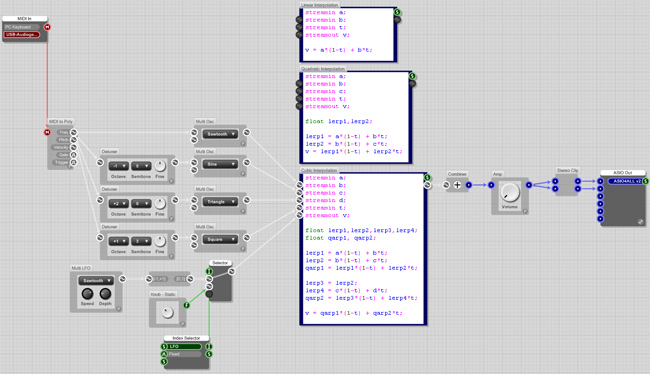
Task: Click the Amp module's blue output connector
Action: tap(529, 185)
